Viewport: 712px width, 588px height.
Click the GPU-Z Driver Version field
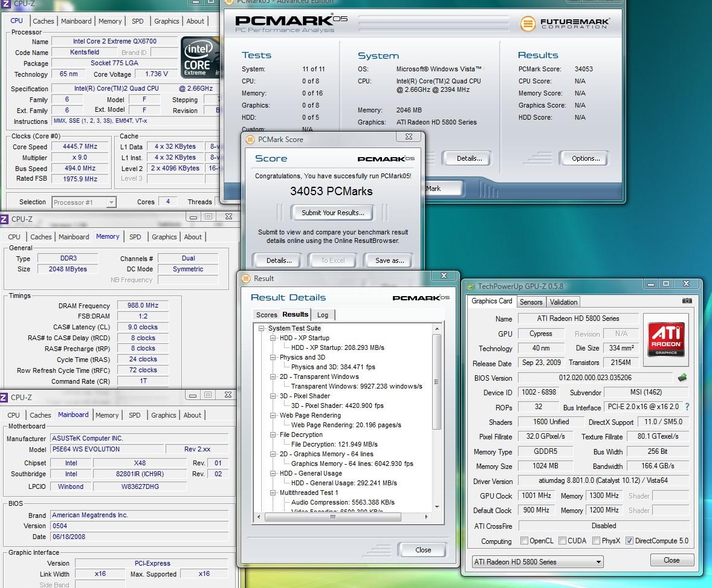point(603,480)
